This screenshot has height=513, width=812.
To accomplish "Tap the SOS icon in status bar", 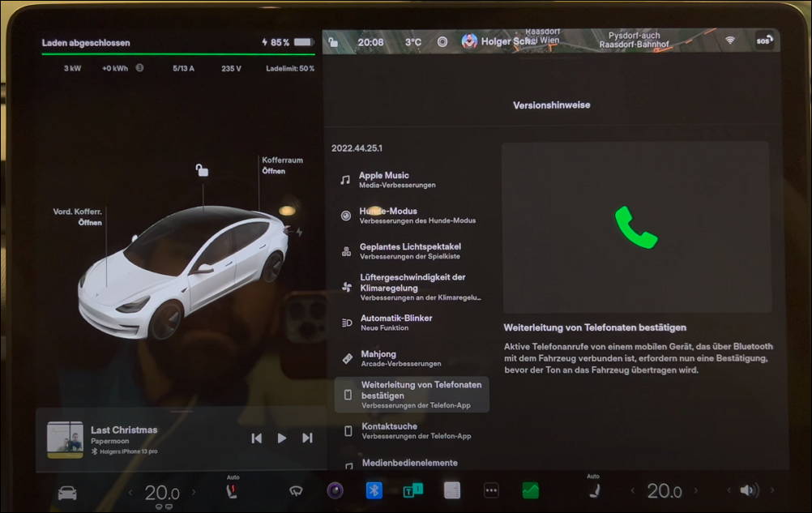I will 764,41.
